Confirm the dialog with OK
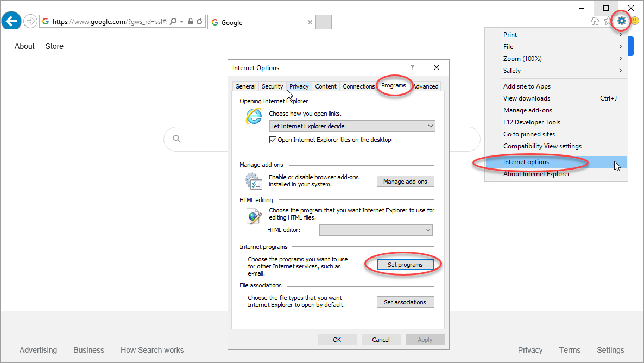The image size is (644, 363). pos(337,340)
